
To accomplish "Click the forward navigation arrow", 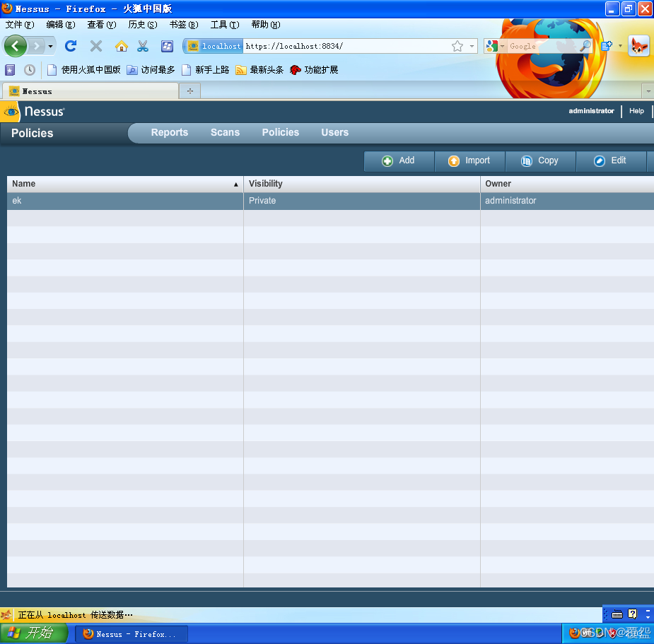I will point(37,46).
